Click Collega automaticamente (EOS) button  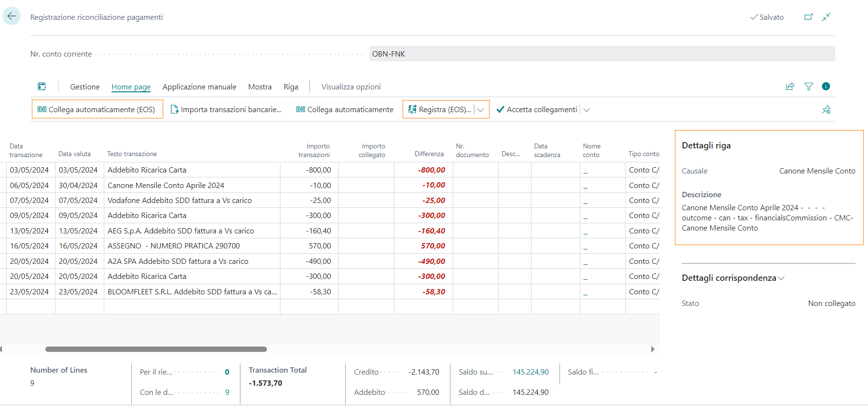97,109
